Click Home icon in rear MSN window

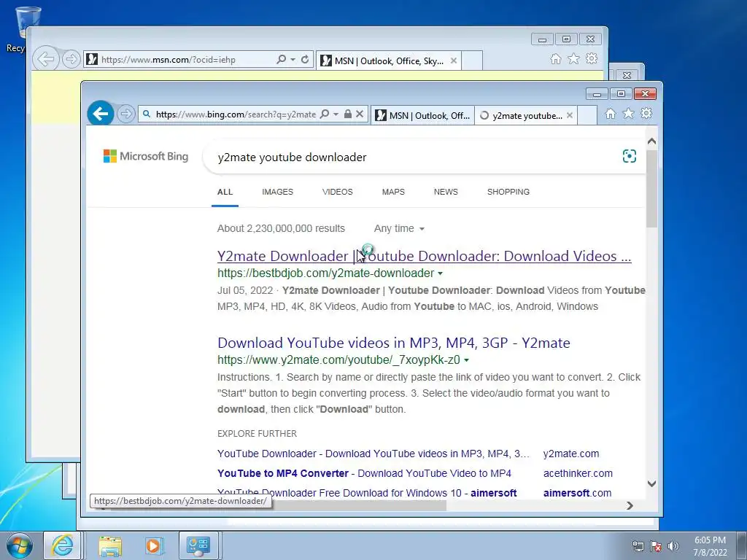pos(555,58)
